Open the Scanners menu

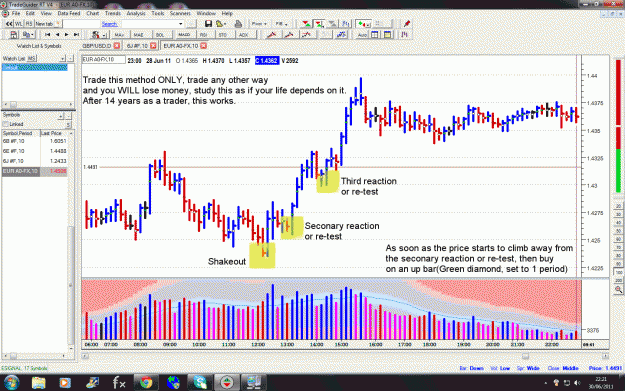180,13
